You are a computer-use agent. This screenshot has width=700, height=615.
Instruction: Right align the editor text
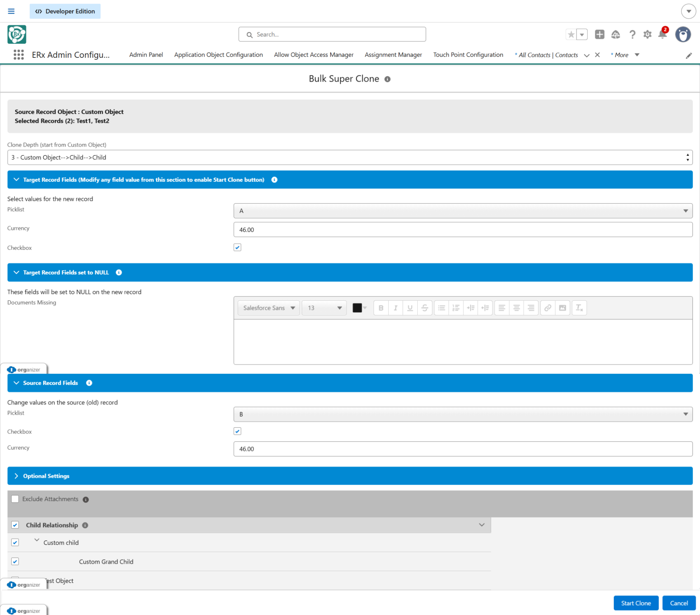(531, 308)
